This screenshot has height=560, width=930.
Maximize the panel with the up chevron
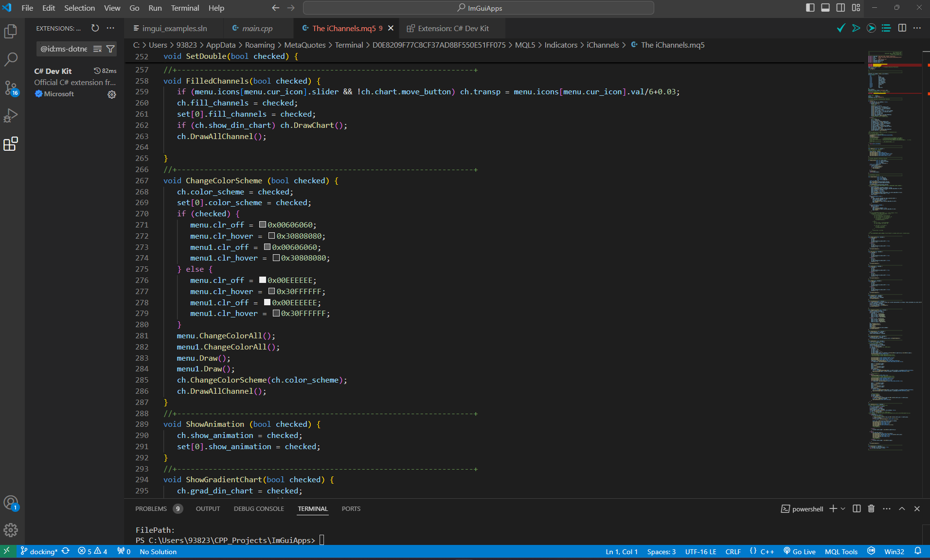tap(902, 508)
